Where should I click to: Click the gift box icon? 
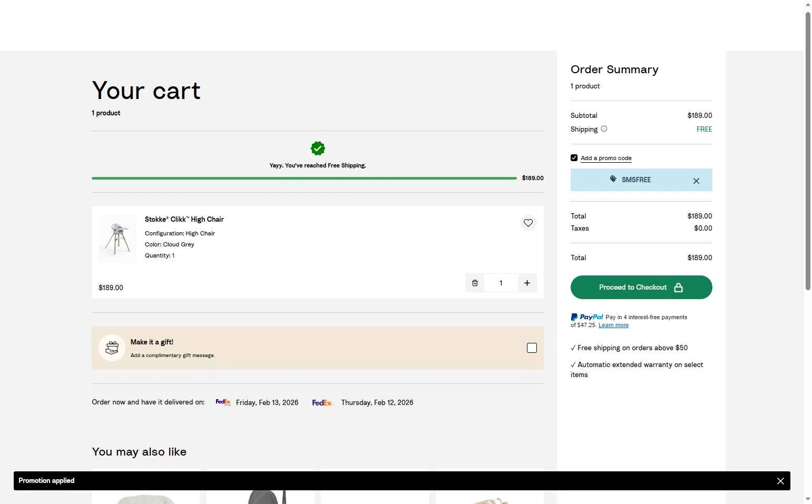[x=112, y=348]
